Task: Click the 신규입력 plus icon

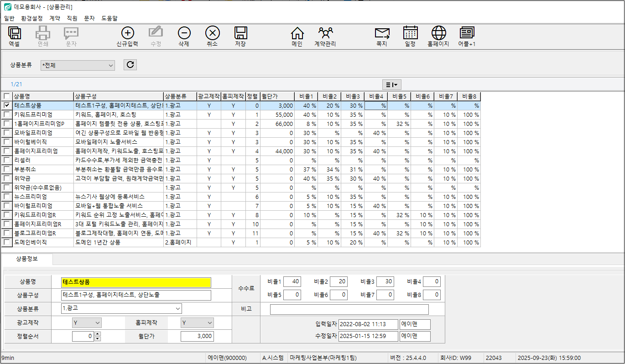Action: tap(127, 33)
